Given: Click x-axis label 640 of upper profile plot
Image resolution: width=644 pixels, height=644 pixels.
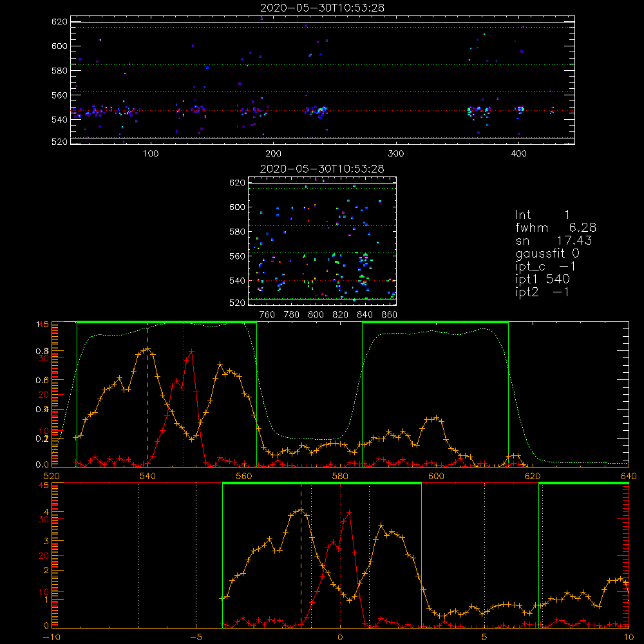Looking at the screenshot, I should click(x=629, y=476).
